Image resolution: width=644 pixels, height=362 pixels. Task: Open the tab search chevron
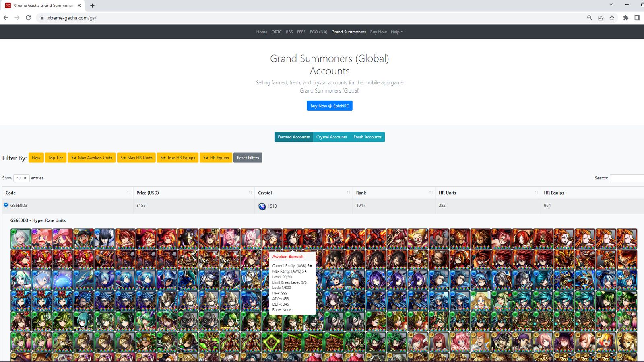click(611, 5)
